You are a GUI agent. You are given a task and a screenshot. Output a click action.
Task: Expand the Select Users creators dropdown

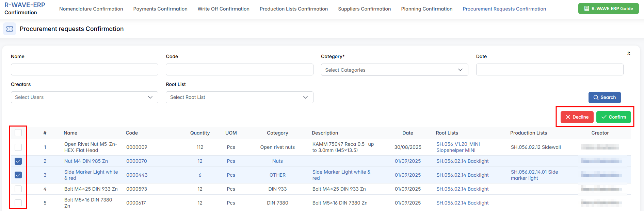click(84, 97)
